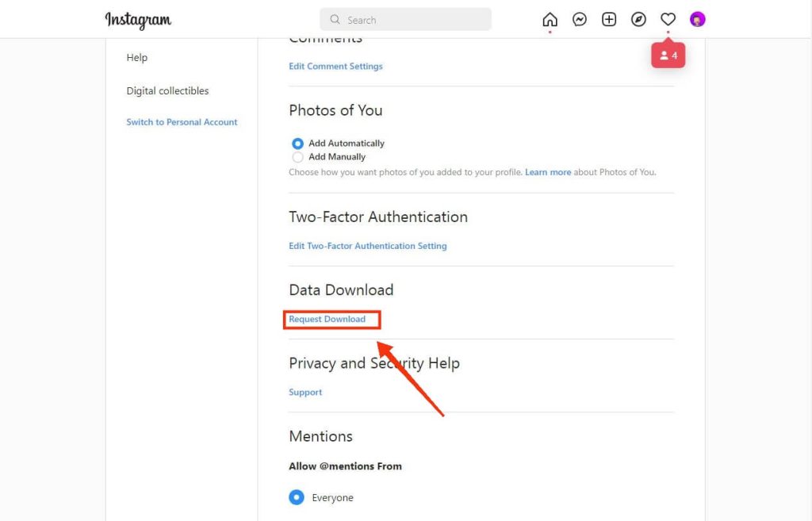Click the Privacy and Security Help heading
Viewport: 812px width, 521px height.
click(374, 363)
